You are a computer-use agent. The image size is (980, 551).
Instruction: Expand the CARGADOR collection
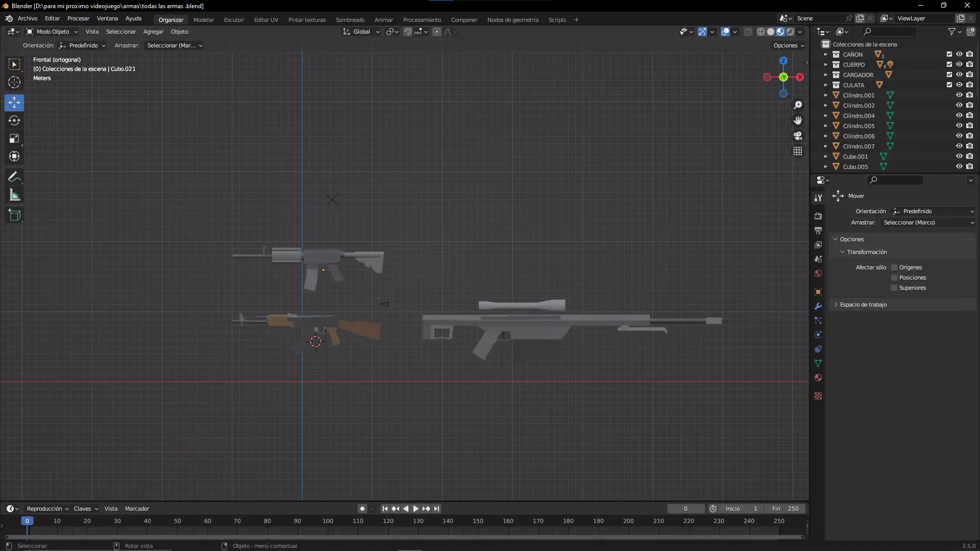tap(825, 75)
